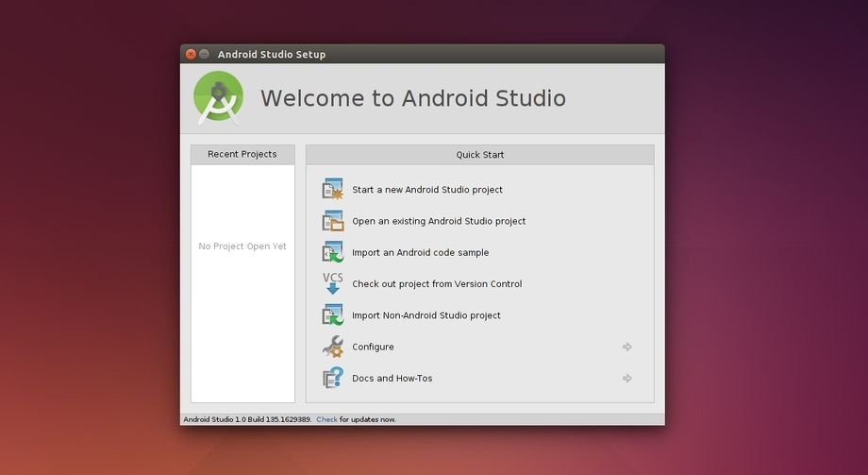
Task: Follow the Check for updates link
Action: 326,419
